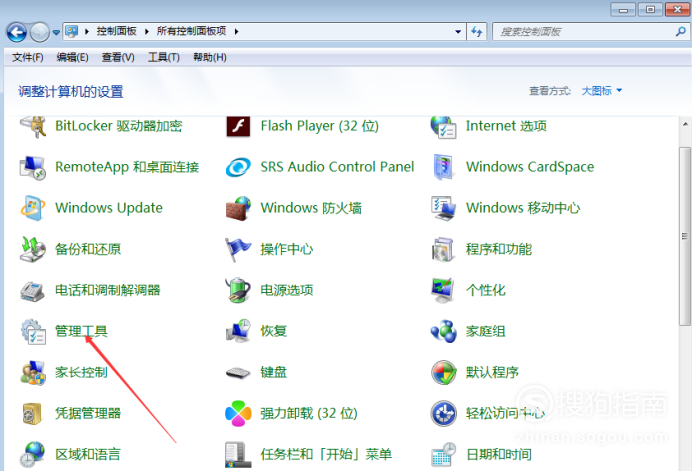Click the search magnifier icon
Screen dimensions: 692x471
point(680,31)
